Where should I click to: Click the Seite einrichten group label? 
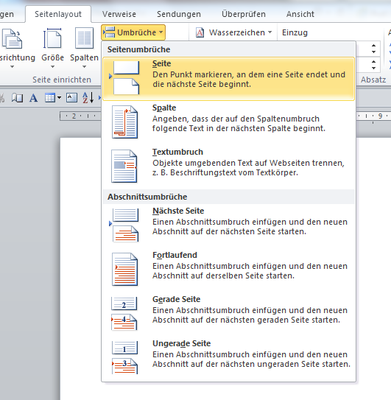(62, 80)
